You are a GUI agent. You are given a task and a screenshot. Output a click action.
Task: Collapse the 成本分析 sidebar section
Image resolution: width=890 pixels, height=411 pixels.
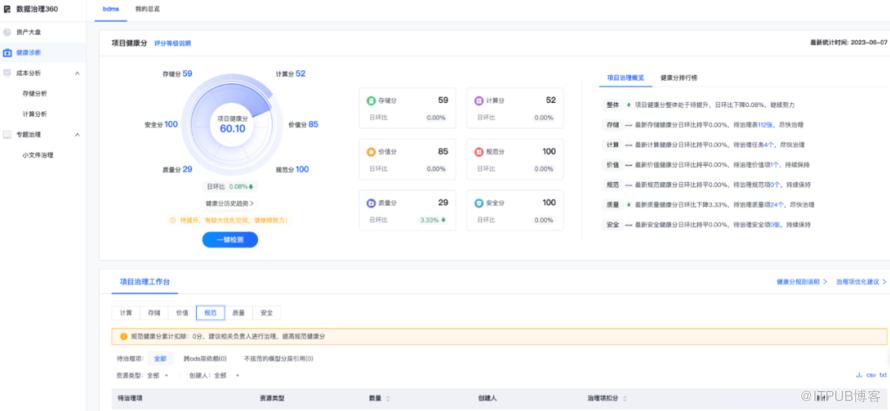(78, 73)
